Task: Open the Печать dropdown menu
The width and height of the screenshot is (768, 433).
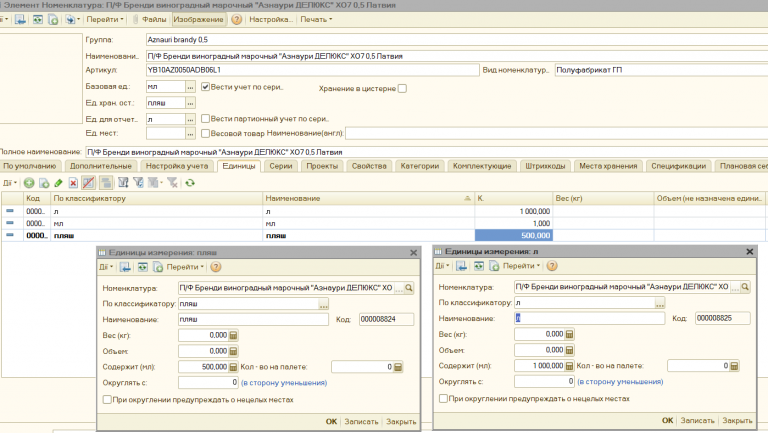Action: click(x=316, y=20)
